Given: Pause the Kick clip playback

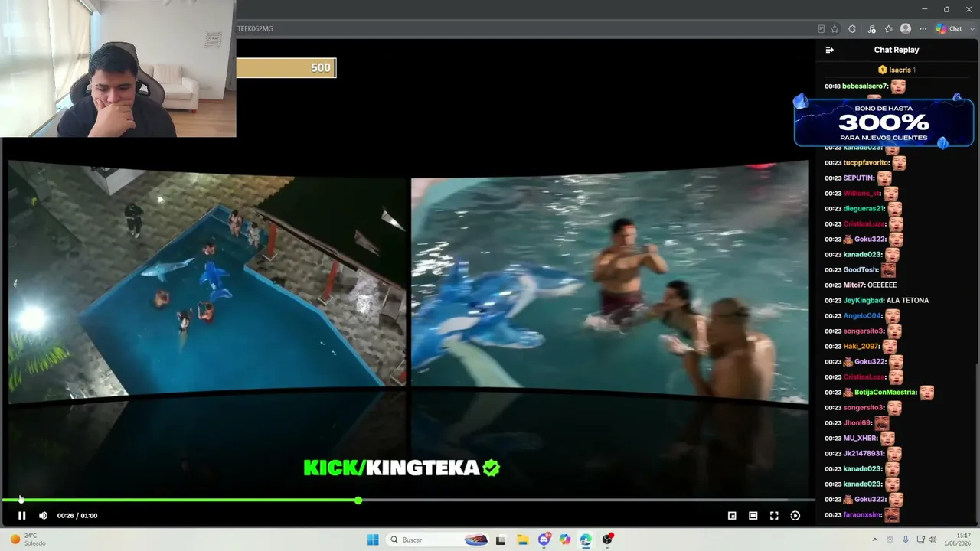Looking at the screenshot, I should pyautogui.click(x=21, y=516).
